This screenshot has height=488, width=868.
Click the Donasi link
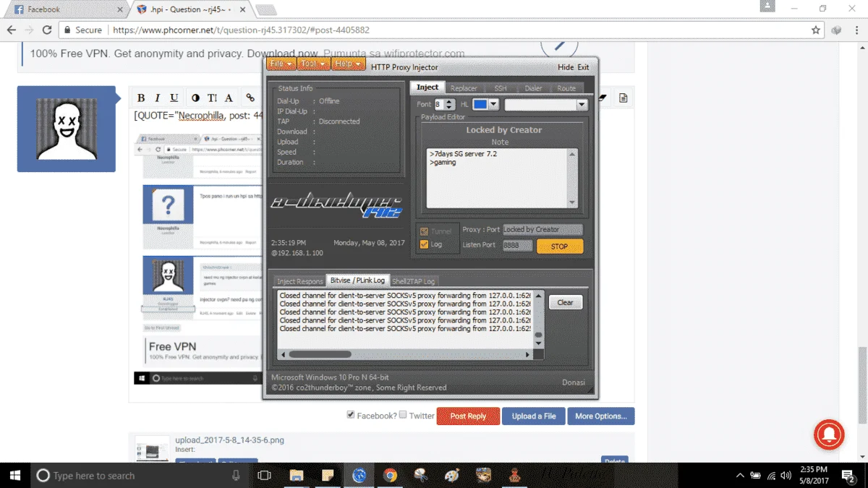pos(574,382)
